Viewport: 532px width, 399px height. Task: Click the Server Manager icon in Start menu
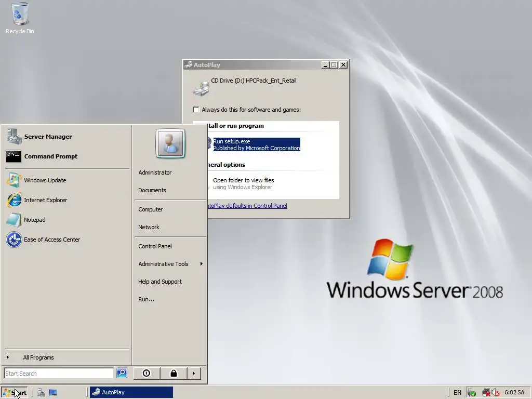[14, 137]
